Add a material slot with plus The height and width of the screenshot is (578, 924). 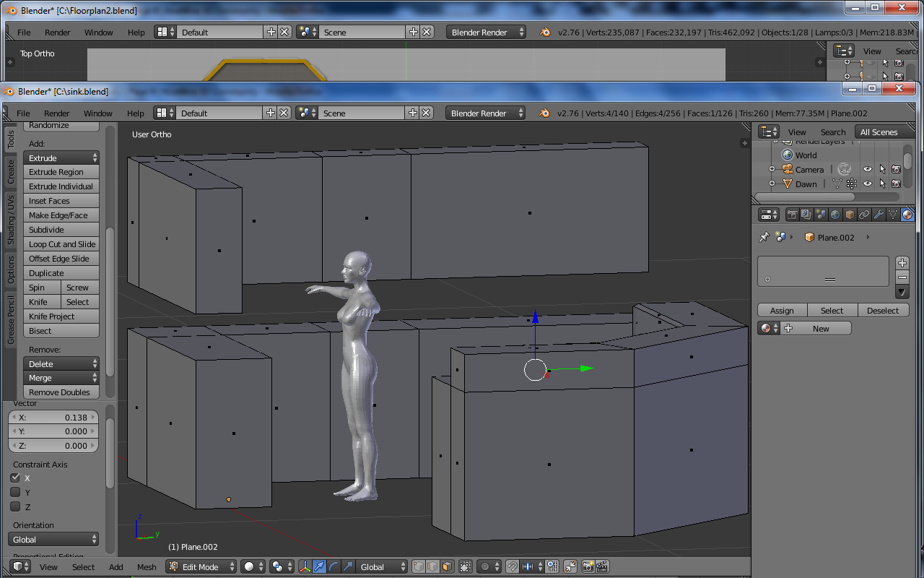(x=902, y=263)
